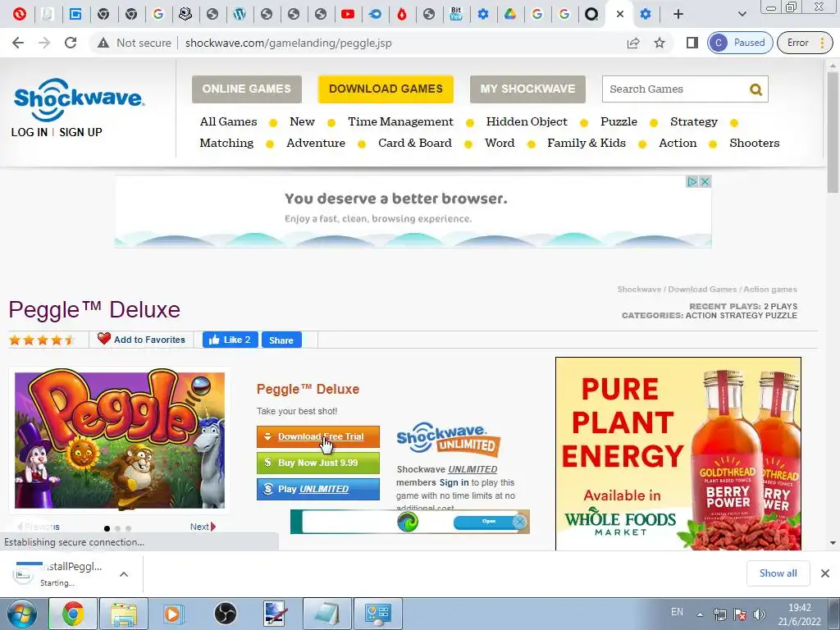Switch to the YouTube tab

[x=348, y=15]
